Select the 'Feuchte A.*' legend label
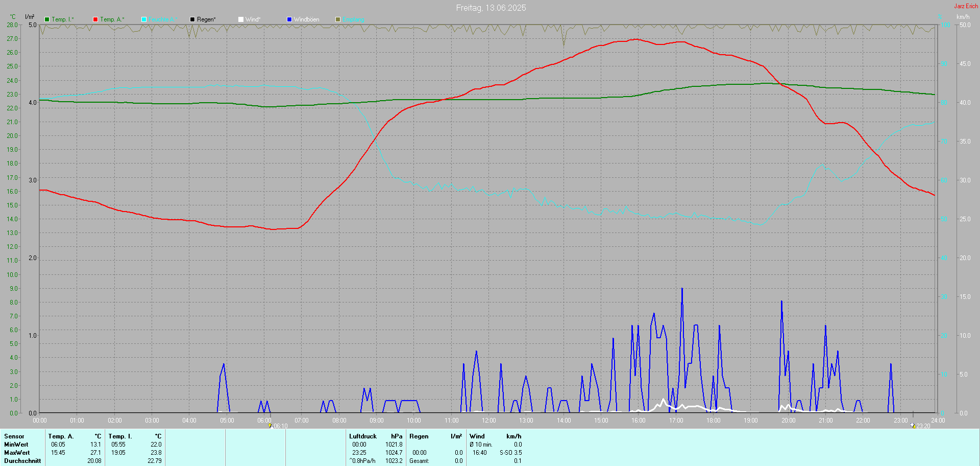The height and width of the screenshot is (466, 980). (163, 19)
